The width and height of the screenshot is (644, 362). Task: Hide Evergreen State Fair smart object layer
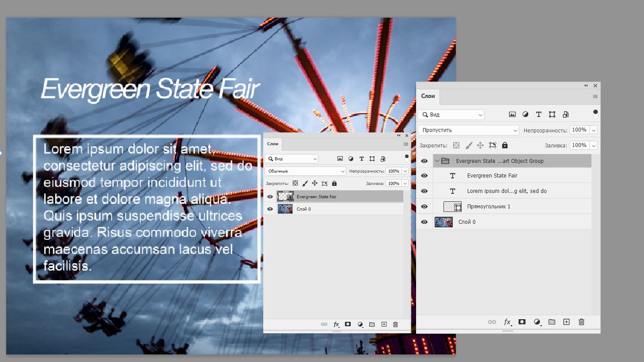pos(270,196)
